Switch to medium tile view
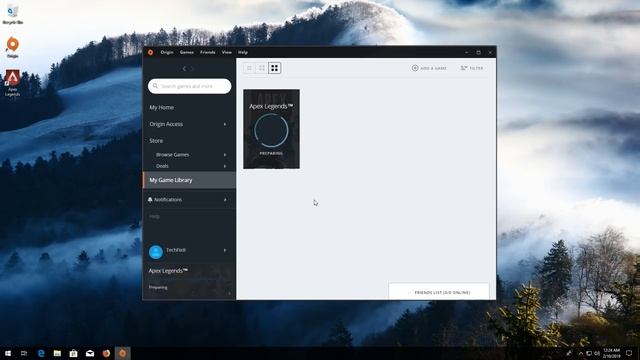640x360 pixels. tap(262, 68)
